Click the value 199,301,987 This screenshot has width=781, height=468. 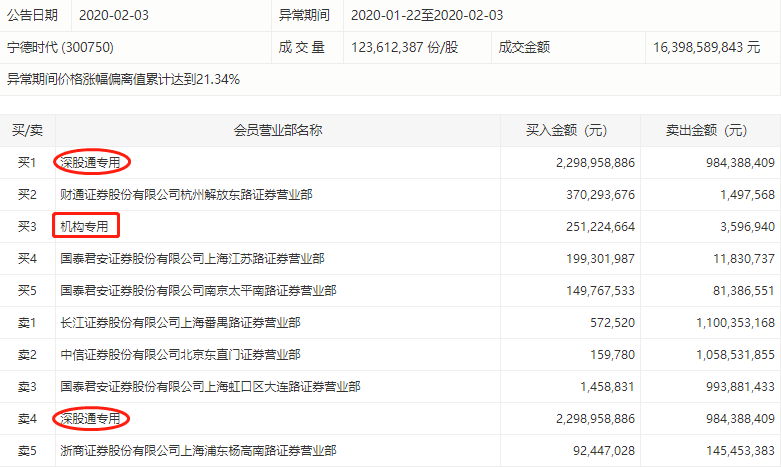click(x=600, y=259)
